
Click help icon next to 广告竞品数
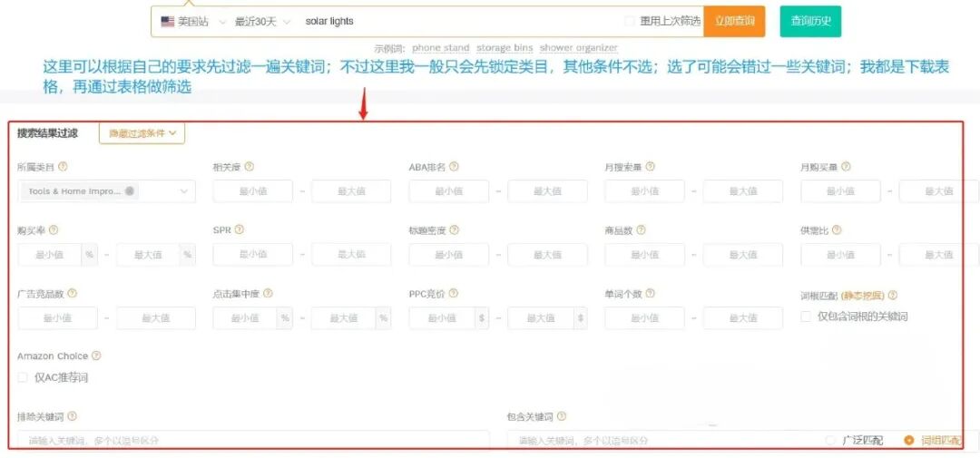coord(72,293)
